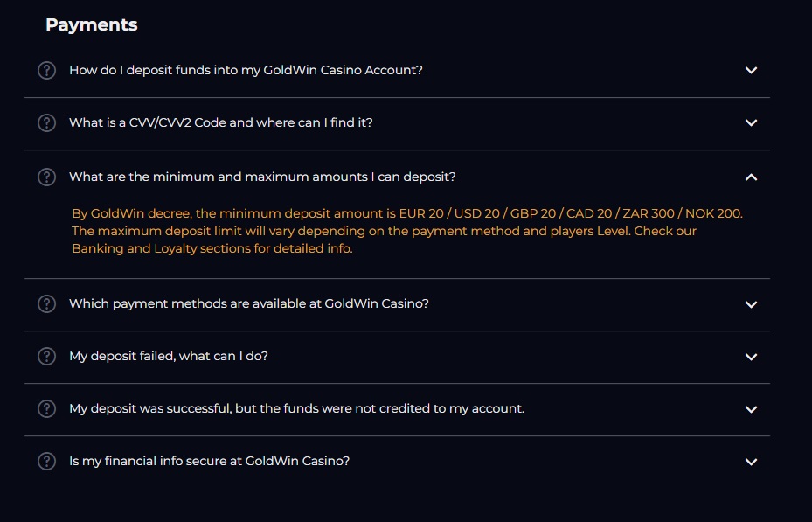Click question icon next to 'My deposit failed'
The height and width of the screenshot is (522, 812).
47,357
